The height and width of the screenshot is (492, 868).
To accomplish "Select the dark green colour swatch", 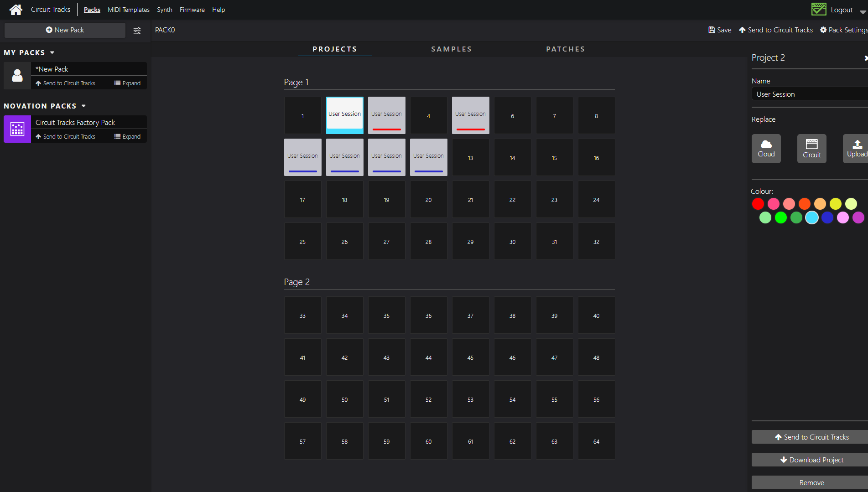I will point(796,218).
